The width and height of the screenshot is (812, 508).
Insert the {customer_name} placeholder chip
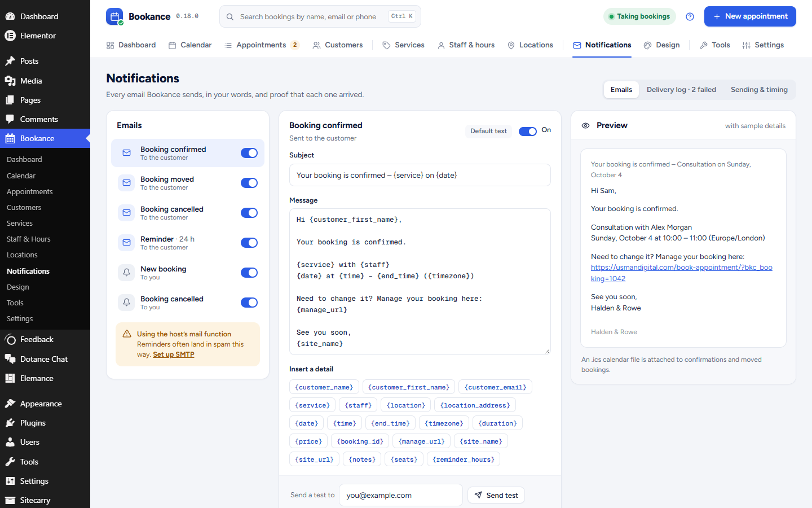tap(324, 387)
